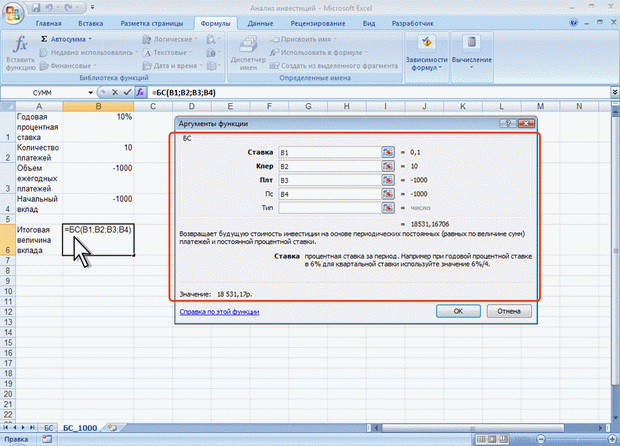Switch to the БС sheet tab
Image resolution: width=620 pixels, height=446 pixels.
coord(48,428)
